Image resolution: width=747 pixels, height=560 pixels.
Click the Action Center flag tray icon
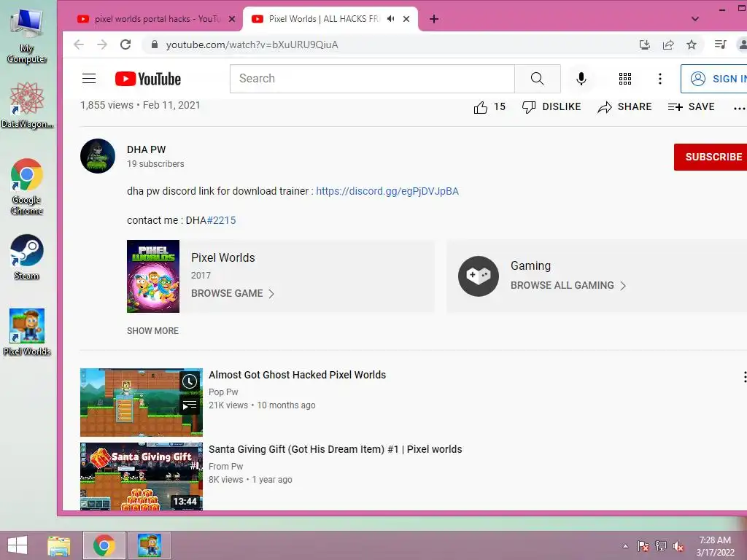[643, 546]
